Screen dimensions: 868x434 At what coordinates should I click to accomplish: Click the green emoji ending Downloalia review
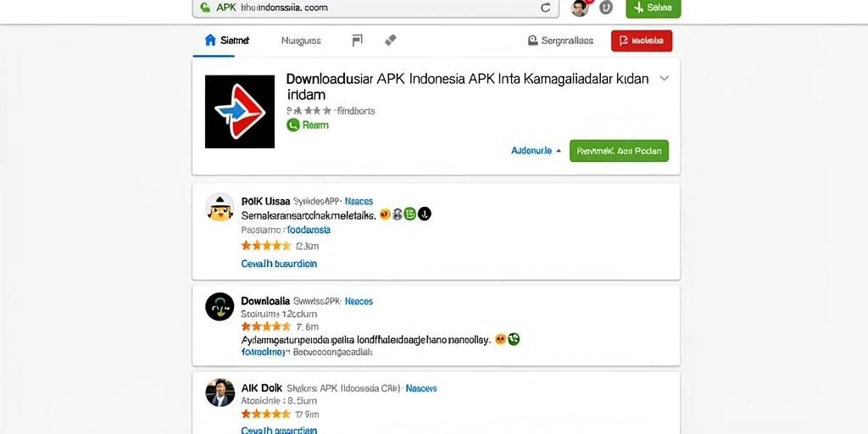(x=514, y=339)
